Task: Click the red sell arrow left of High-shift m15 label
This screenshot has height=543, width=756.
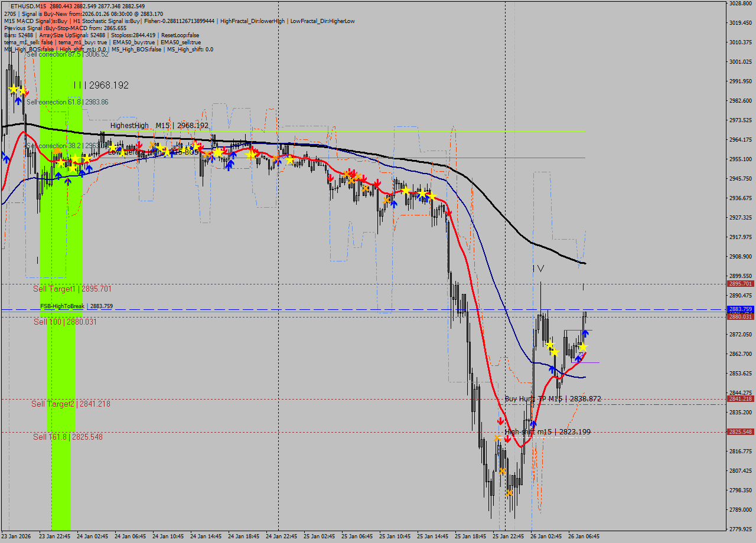Action: 500,421
